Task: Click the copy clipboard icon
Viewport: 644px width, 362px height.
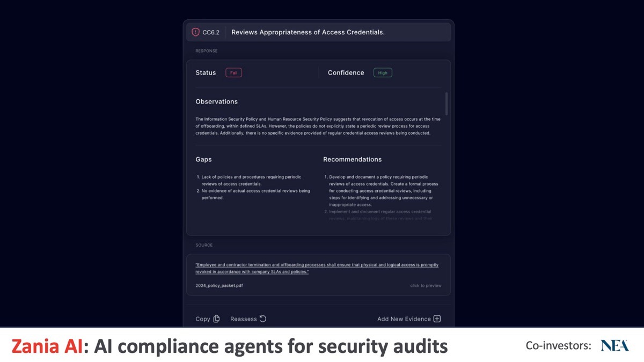Action: 216,319
